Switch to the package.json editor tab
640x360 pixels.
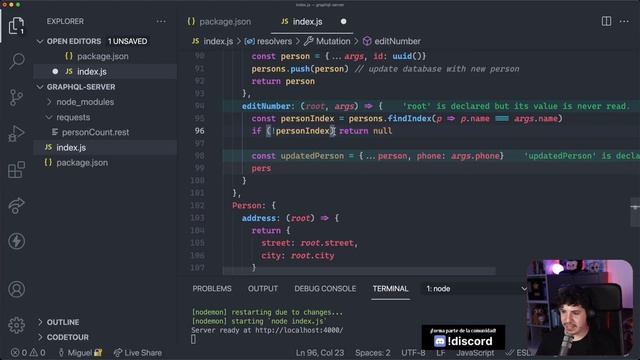219,22
